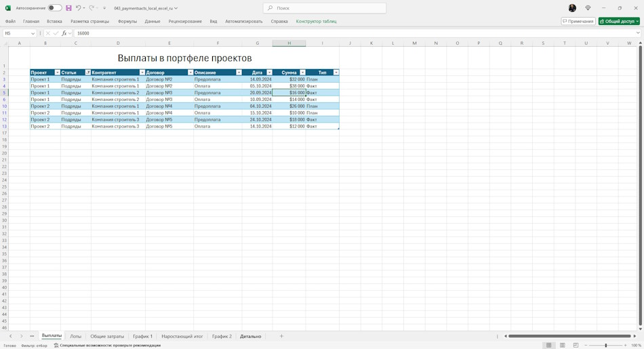This screenshot has width=644, height=349.
Task: Switch to the График 1 sheet tab
Action: pyautogui.click(x=142, y=336)
